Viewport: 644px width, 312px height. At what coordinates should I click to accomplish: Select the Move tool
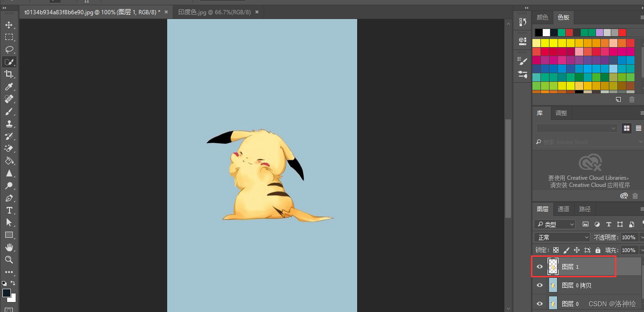click(x=9, y=24)
